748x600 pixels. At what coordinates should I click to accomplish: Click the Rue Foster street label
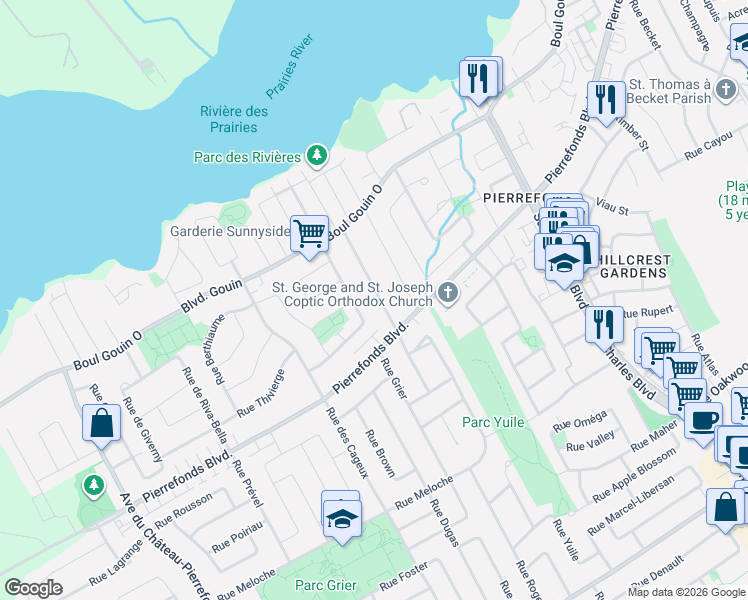click(404, 576)
